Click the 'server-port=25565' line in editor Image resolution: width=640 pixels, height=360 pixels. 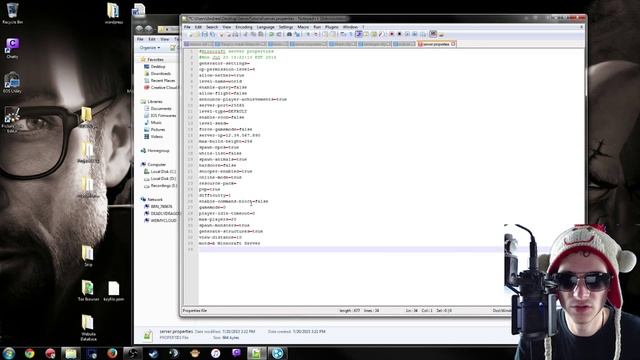click(222, 105)
